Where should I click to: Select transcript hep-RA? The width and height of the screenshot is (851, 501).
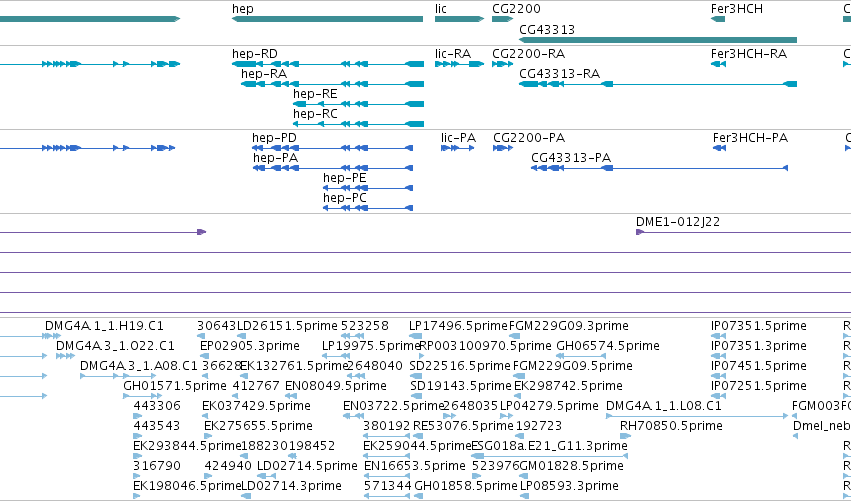point(332,84)
